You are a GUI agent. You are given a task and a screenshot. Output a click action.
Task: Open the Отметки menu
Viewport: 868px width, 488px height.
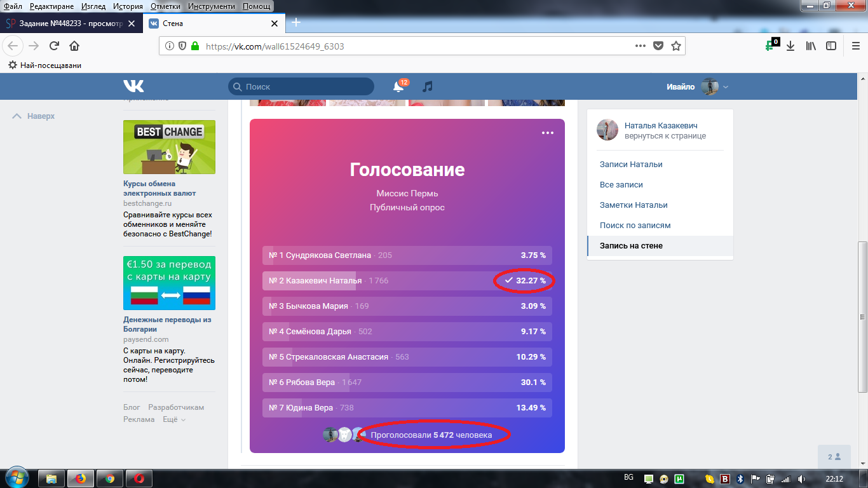tap(165, 6)
